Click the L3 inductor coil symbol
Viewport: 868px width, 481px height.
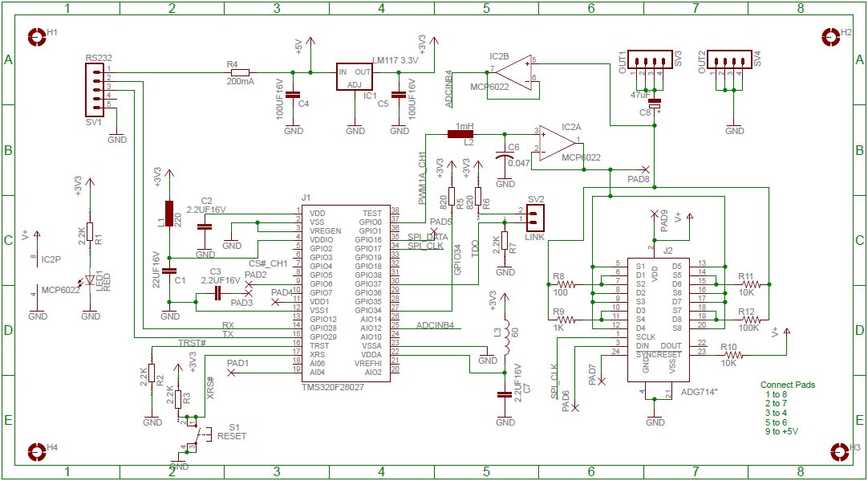click(x=505, y=337)
